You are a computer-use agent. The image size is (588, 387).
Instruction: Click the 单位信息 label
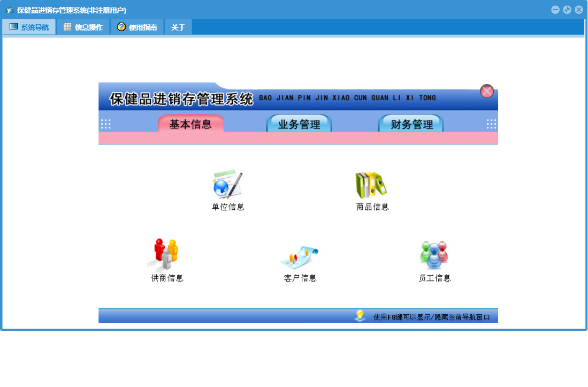pos(228,207)
